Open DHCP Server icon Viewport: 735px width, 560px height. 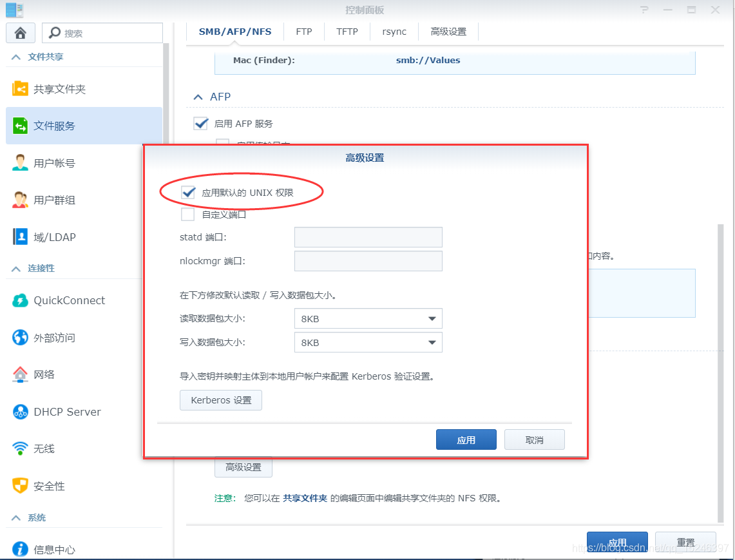(x=20, y=411)
